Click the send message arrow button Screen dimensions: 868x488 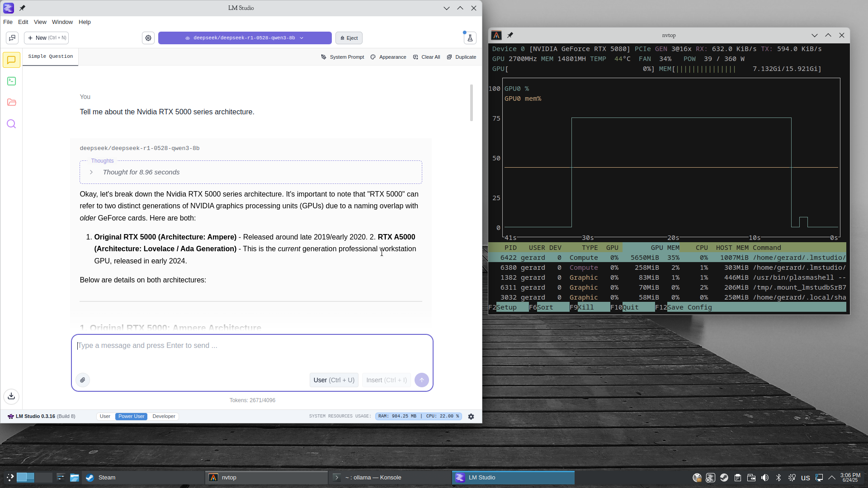point(422,380)
